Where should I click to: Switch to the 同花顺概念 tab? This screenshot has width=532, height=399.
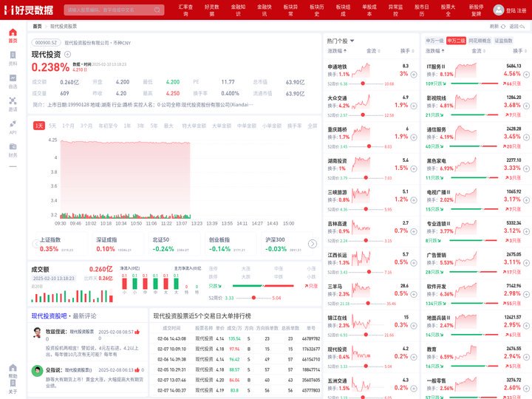(480, 41)
